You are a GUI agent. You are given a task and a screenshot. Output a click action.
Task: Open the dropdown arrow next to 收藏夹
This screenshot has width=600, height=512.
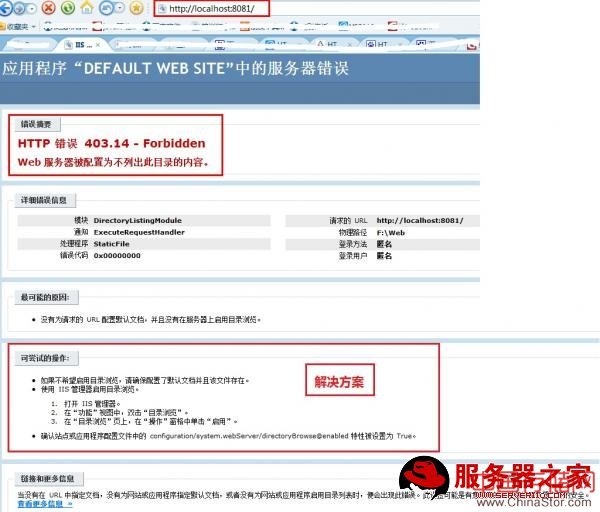(35, 27)
